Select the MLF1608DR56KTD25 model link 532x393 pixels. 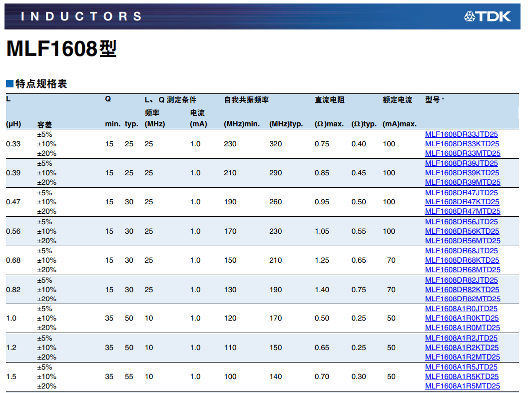(x=462, y=231)
